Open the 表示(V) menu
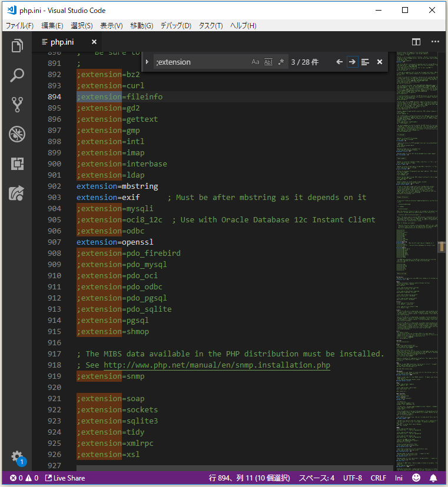 pos(111,26)
